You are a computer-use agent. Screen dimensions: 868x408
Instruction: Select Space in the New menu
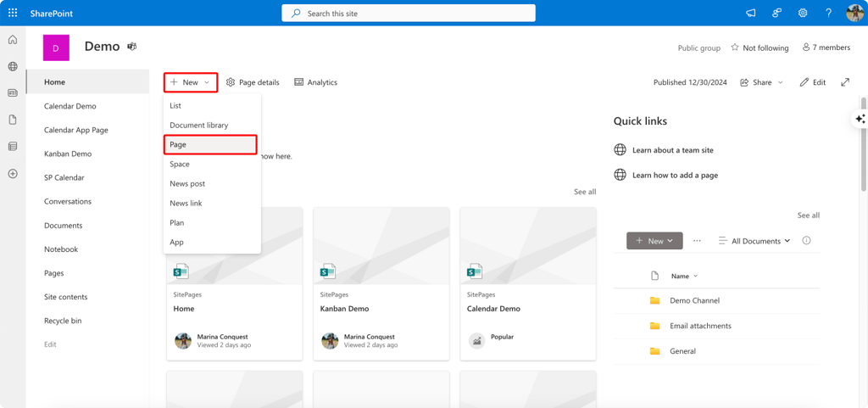coord(212,165)
